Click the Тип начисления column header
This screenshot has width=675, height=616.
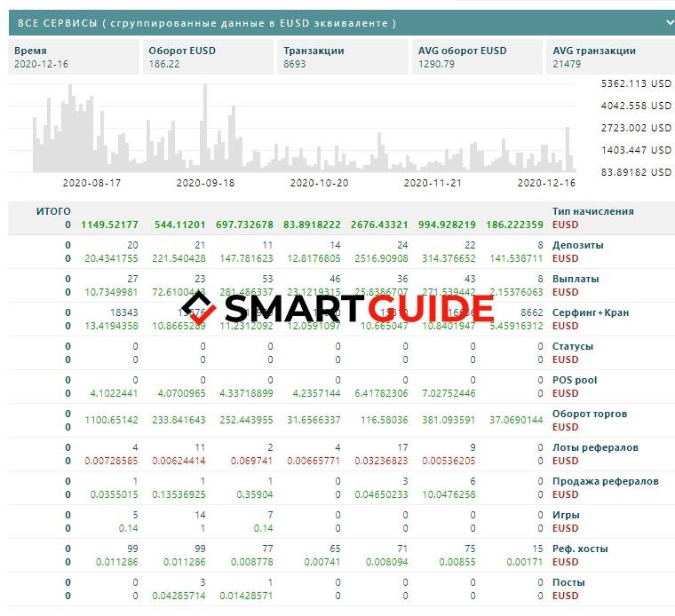click(x=592, y=211)
